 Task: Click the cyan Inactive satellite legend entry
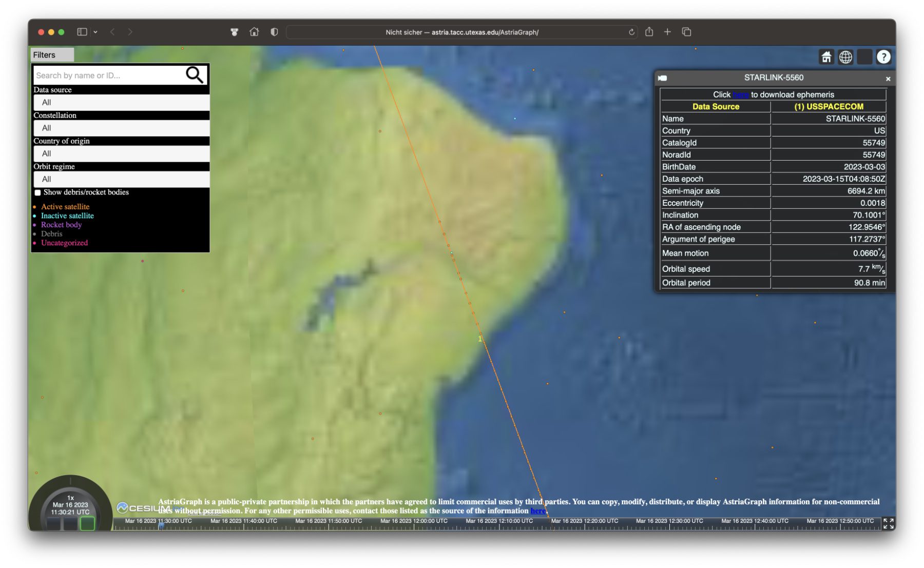67,216
